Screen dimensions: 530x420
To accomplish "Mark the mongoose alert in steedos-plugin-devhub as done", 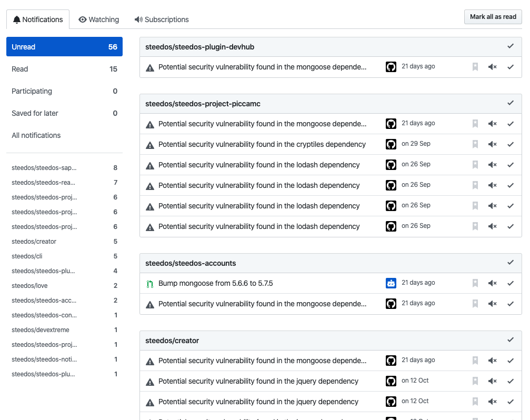I will (511, 66).
